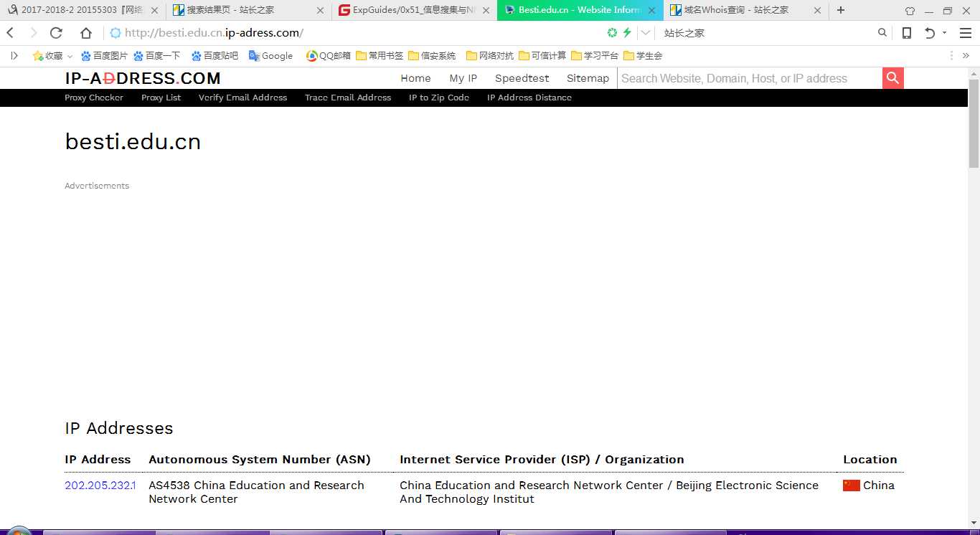Image resolution: width=980 pixels, height=535 pixels.
Task: Click the undo closed-tab icon
Action: point(930,33)
